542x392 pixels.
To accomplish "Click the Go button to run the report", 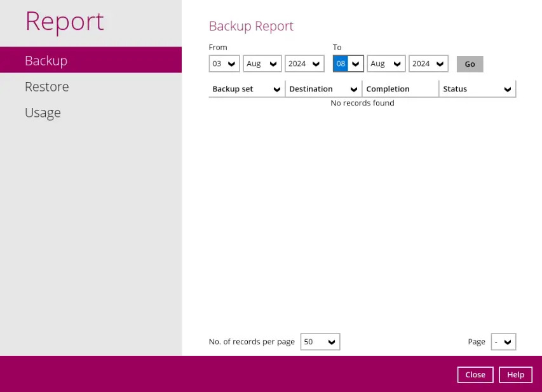I will tap(470, 64).
